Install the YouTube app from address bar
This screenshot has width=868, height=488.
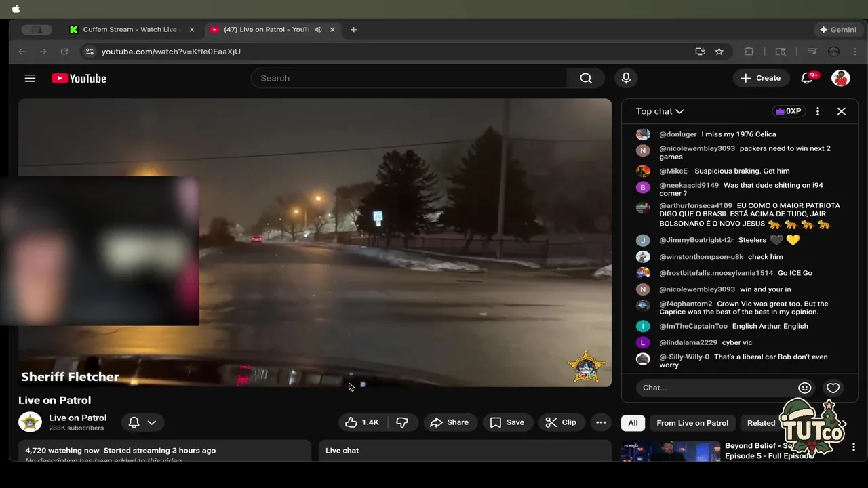[x=700, y=52]
